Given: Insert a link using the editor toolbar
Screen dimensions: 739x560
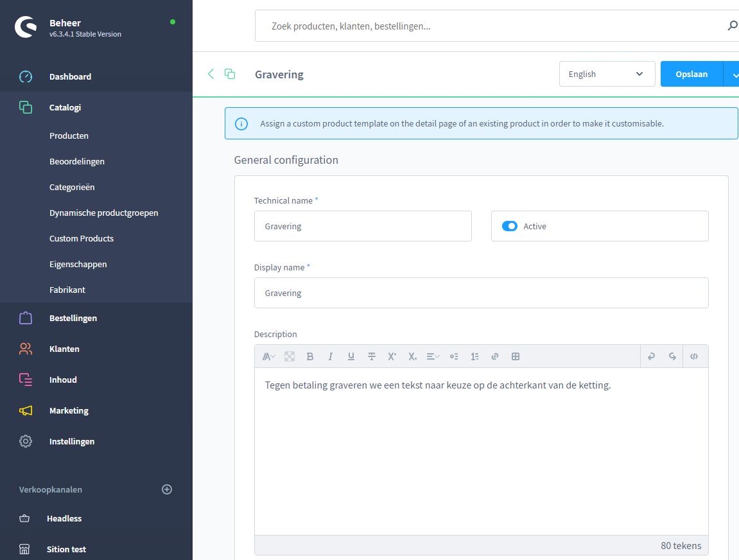Looking at the screenshot, I should coord(495,356).
